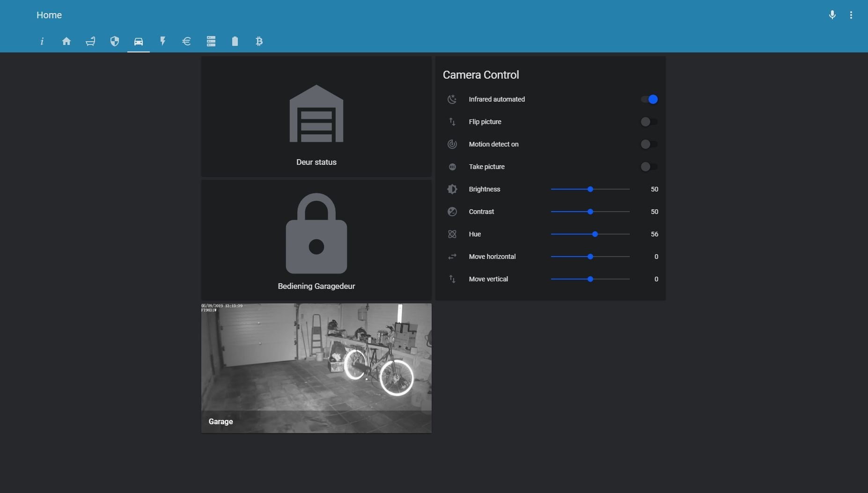
Task: Click the Garage camera caption
Action: coord(221,421)
